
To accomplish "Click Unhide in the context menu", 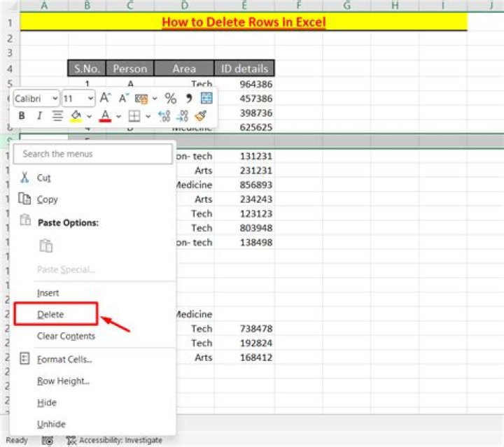I will [x=50, y=424].
